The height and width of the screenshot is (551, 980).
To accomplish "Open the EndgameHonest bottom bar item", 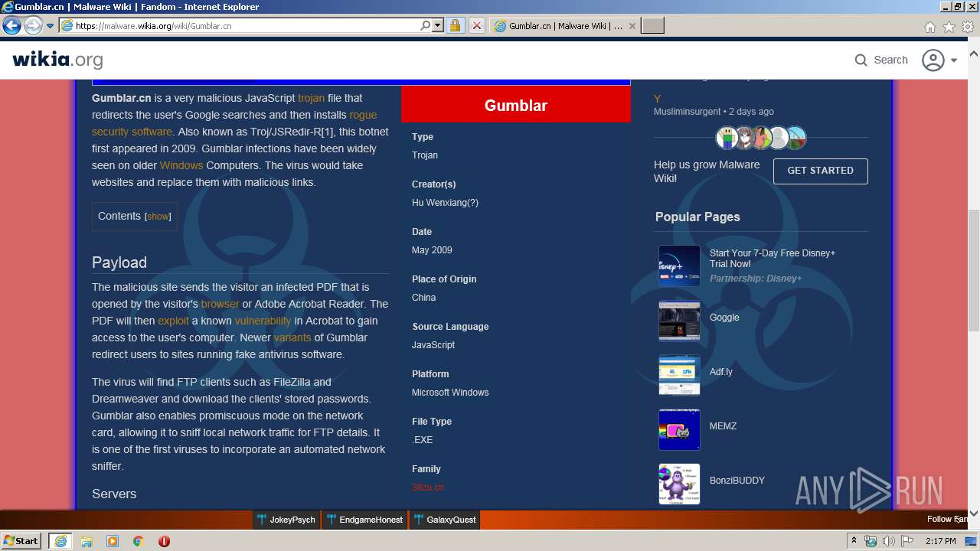I will [364, 520].
